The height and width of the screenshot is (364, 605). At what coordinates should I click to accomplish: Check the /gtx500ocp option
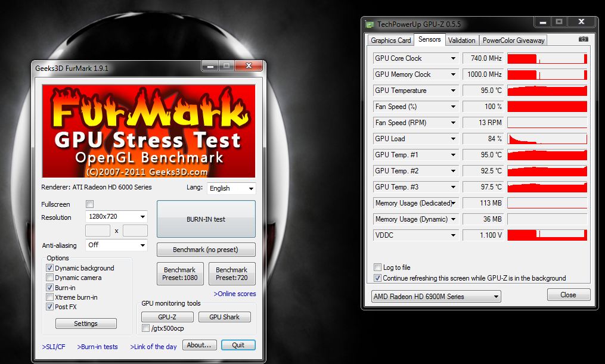pyautogui.click(x=145, y=328)
